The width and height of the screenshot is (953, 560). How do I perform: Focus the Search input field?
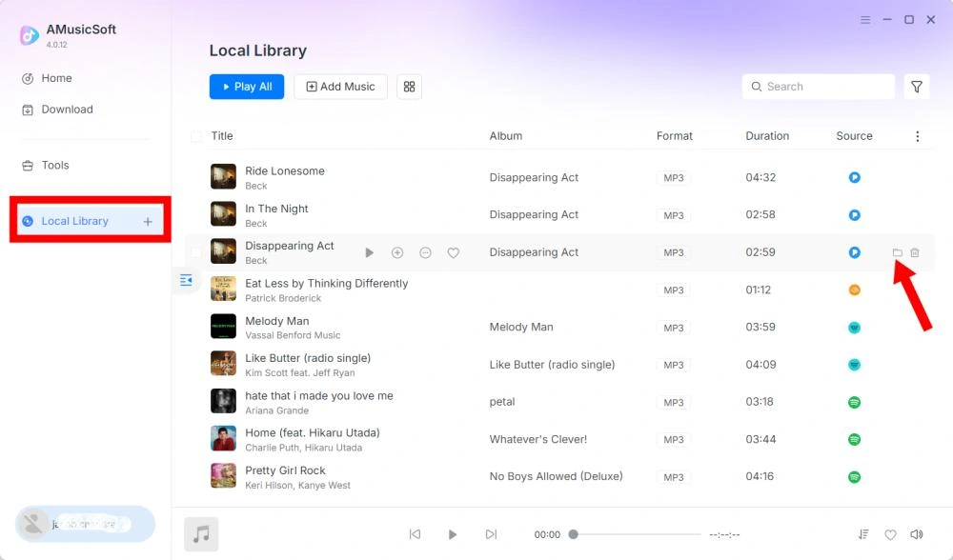pos(818,87)
